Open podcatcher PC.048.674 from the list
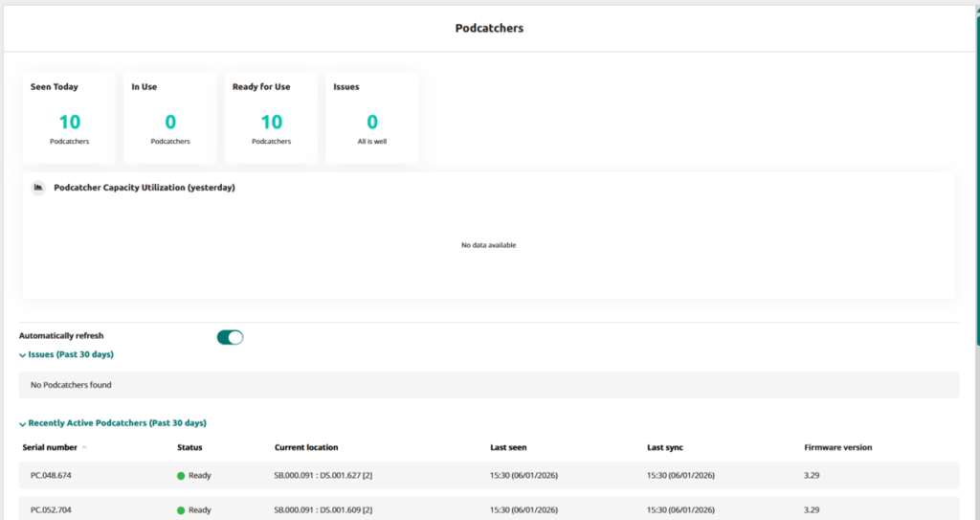This screenshot has height=520, width=980. [51, 476]
